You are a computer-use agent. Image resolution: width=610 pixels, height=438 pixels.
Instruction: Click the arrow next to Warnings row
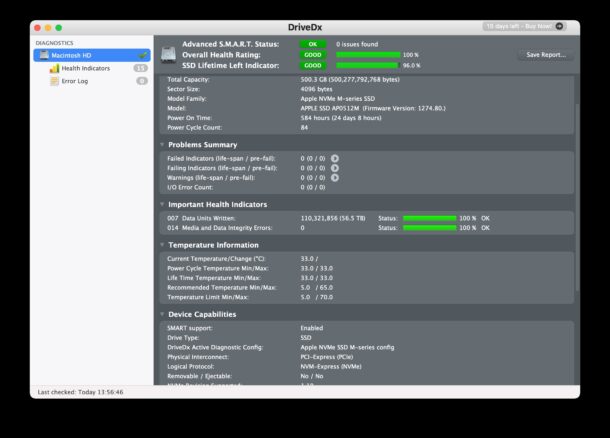click(335, 178)
